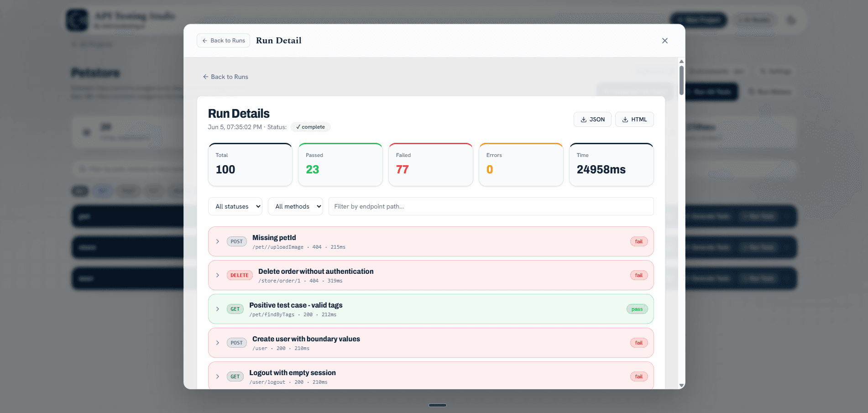Close the Run Detail dialog
The width and height of the screenshot is (868, 413).
(664, 41)
